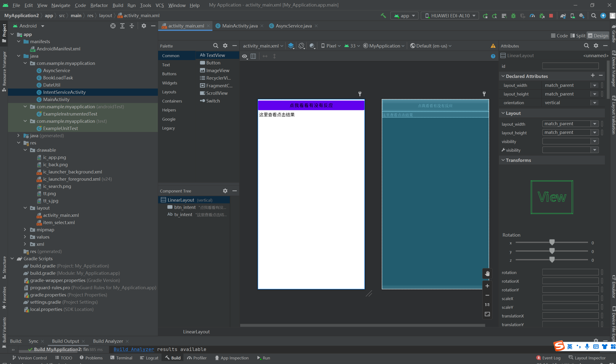Image resolution: width=616 pixels, height=364 pixels.
Task: Select the pan hand tool in design canvas
Action: 487,274
